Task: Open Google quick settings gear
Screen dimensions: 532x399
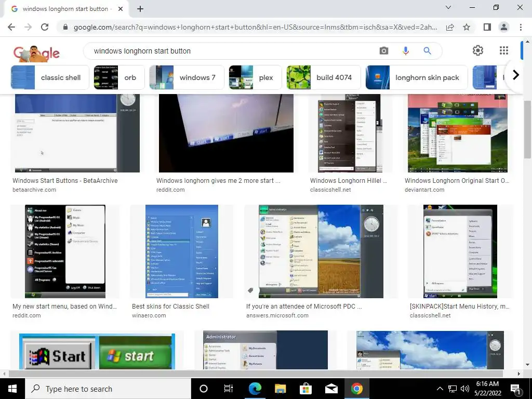Action: tap(478, 50)
